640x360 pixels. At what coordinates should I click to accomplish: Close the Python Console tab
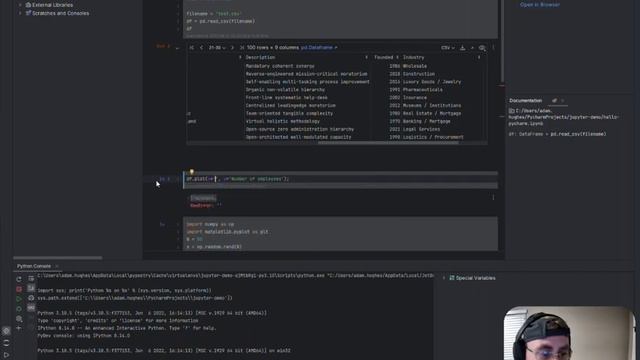[57, 266]
